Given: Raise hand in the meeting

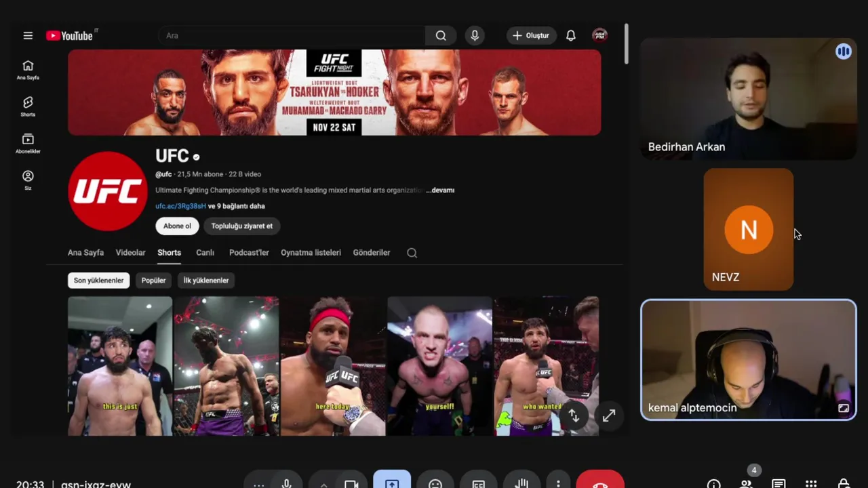Looking at the screenshot, I should [x=521, y=481].
